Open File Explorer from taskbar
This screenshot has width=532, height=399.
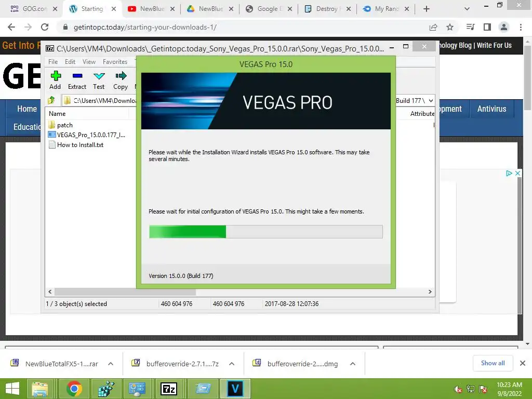(39, 389)
